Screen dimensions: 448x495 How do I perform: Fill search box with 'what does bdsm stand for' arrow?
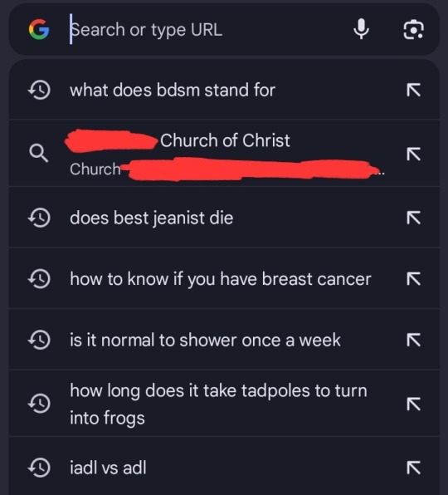[x=413, y=90]
